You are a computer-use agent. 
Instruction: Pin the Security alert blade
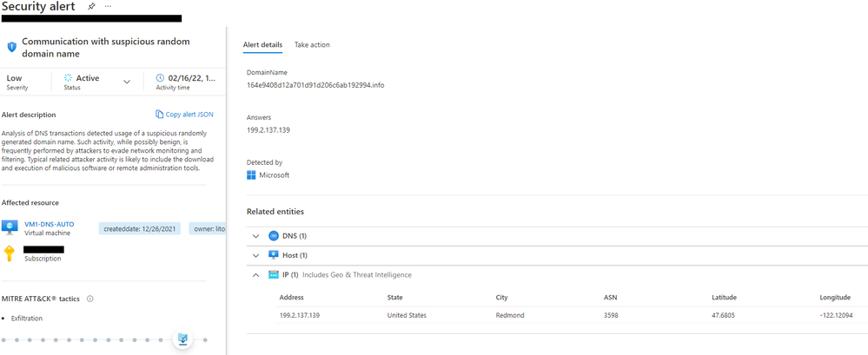click(90, 6)
